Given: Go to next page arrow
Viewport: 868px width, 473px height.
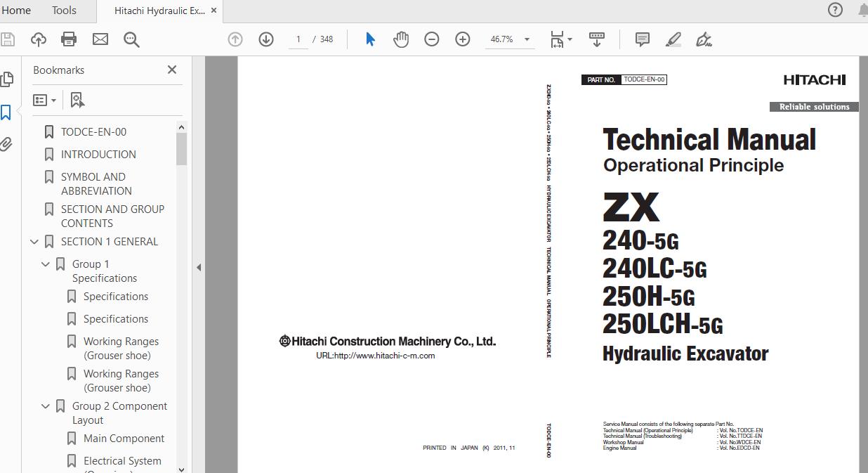Looking at the screenshot, I should [x=266, y=39].
